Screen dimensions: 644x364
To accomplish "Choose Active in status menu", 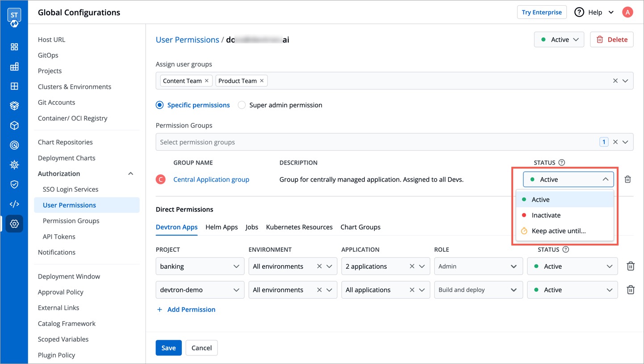I will pyautogui.click(x=565, y=199).
